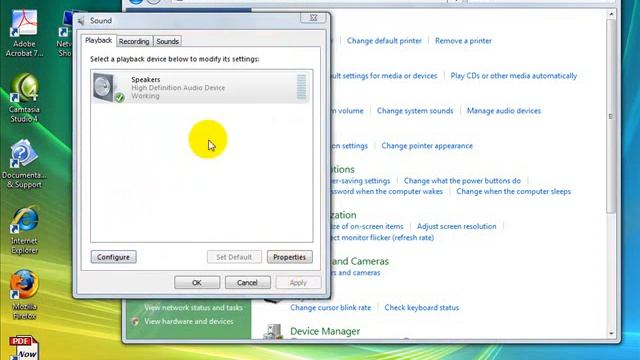Open 'Change system sounds' link
The height and width of the screenshot is (360, 640).
(x=415, y=111)
